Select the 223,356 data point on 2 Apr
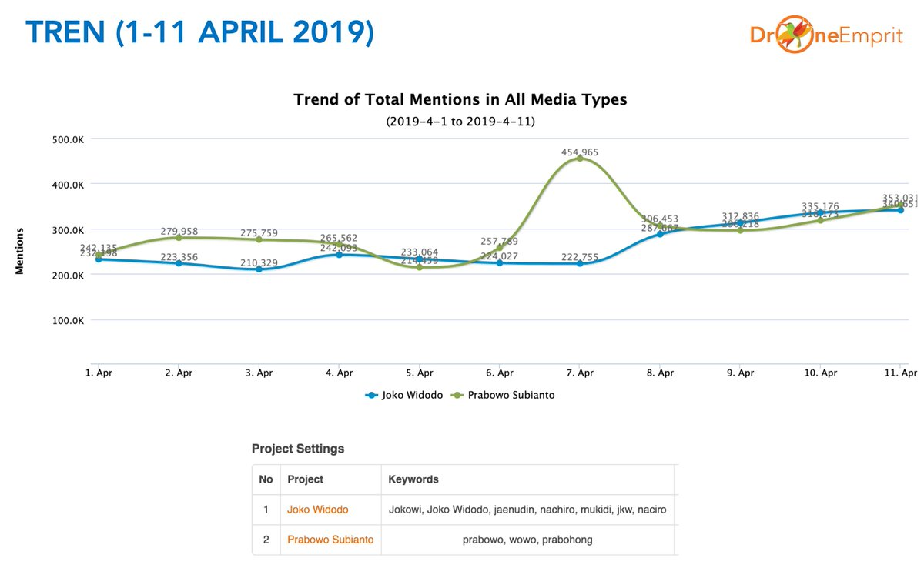924x578 pixels. pyautogui.click(x=179, y=263)
